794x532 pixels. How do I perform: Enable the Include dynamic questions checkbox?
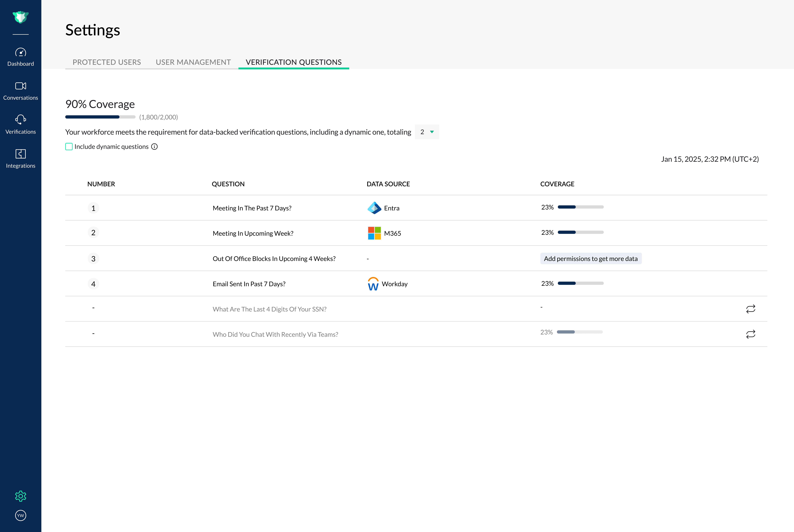pos(69,147)
